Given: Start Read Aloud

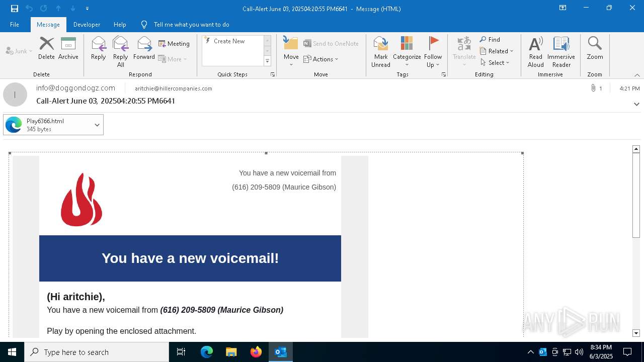Looking at the screenshot, I should coord(535,52).
